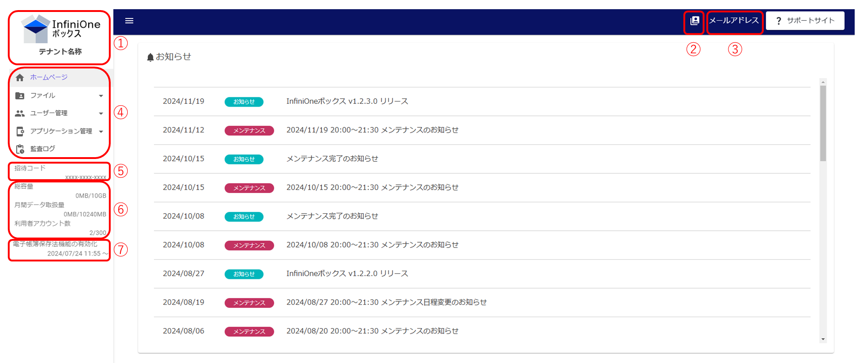Screen dimensions: 868x363
Task: Click the メールアドレス button in header
Action: [x=734, y=21]
